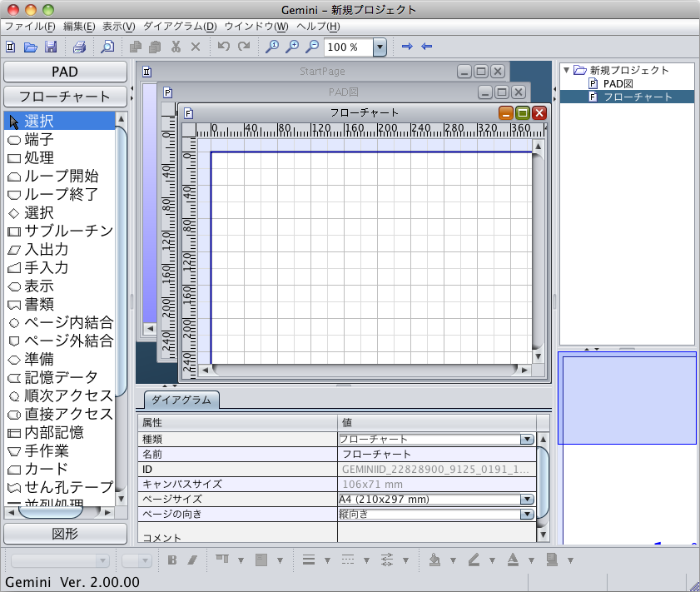
Task: Open the ページサイズ dropdown
Action: click(x=527, y=499)
